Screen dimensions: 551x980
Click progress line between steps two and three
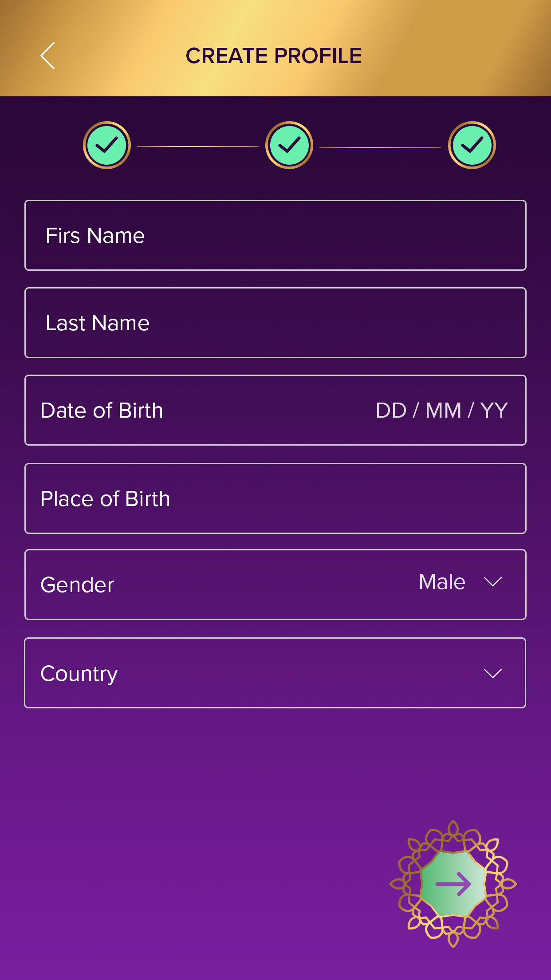(x=380, y=147)
